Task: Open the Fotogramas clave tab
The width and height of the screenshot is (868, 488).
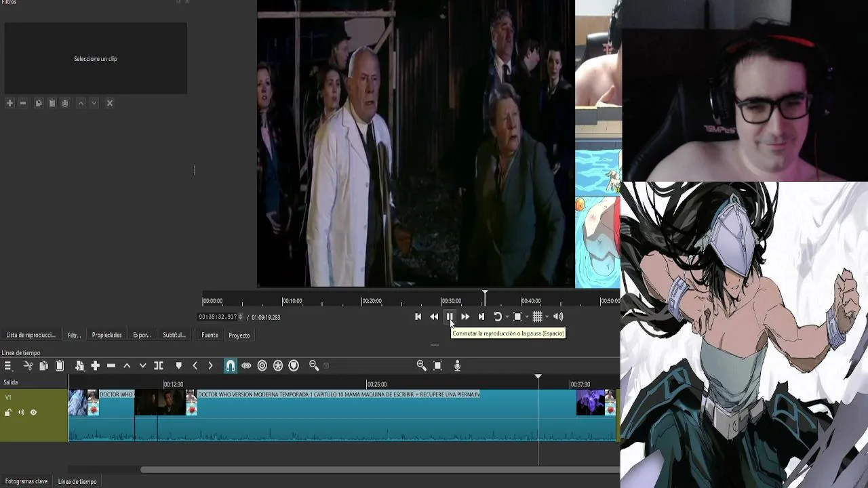Action: 26,481
